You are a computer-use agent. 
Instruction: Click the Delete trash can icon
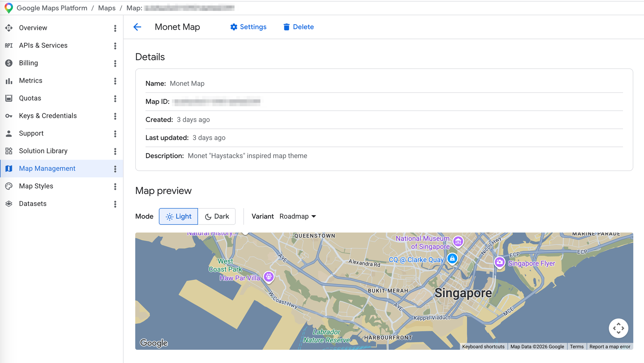pos(286,27)
